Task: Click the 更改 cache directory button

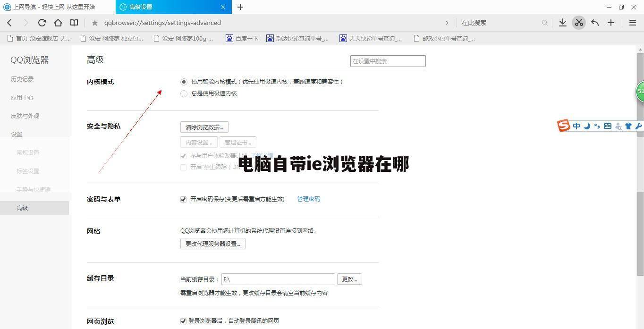Action: [x=349, y=279]
